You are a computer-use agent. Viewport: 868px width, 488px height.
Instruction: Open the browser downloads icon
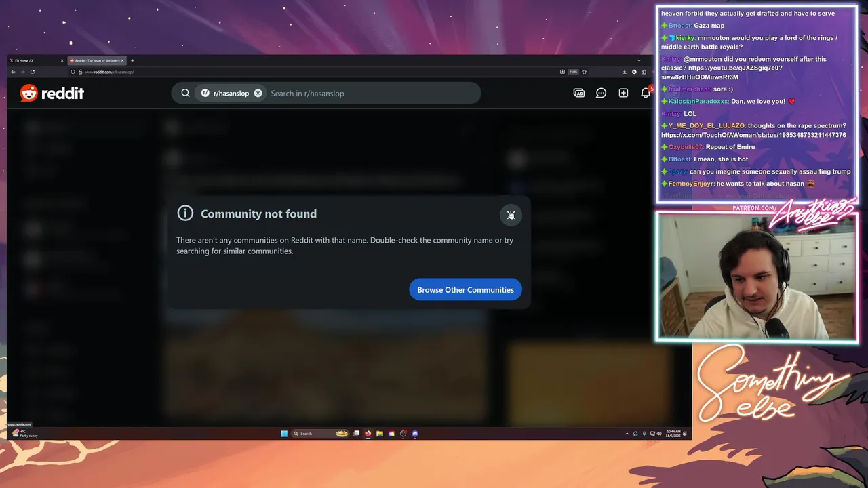tap(625, 72)
